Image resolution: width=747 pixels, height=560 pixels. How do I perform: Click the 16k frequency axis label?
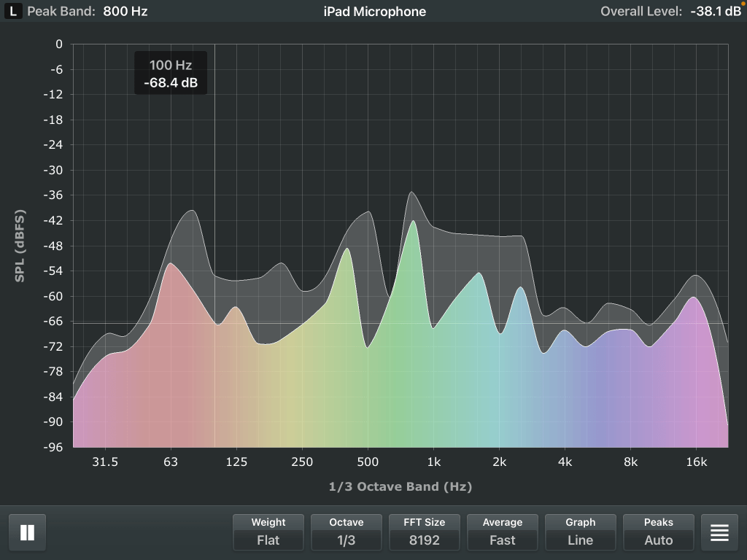point(696,462)
